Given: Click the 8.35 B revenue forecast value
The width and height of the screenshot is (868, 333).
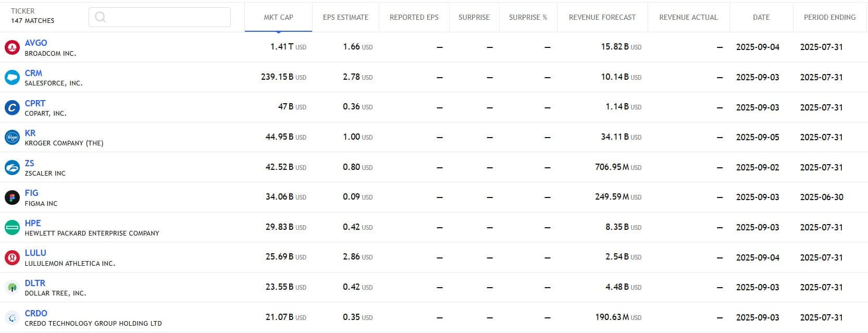Looking at the screenshot, I should (623, 227).
